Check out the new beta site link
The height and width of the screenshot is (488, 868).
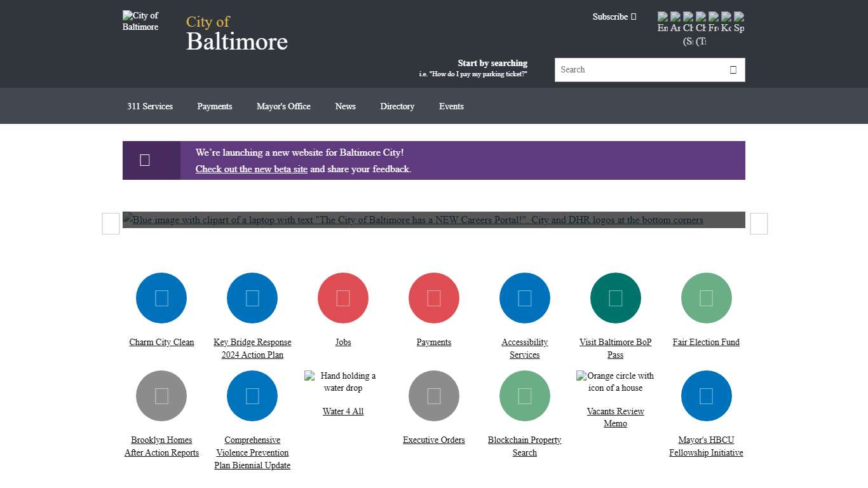point(251,169)
